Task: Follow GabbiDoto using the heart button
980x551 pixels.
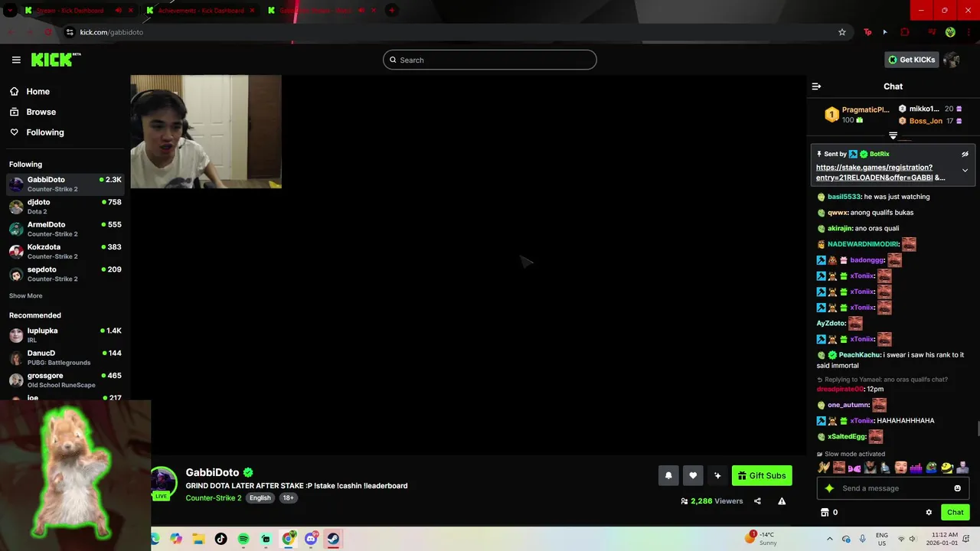Action: click(x=693, y=476)
